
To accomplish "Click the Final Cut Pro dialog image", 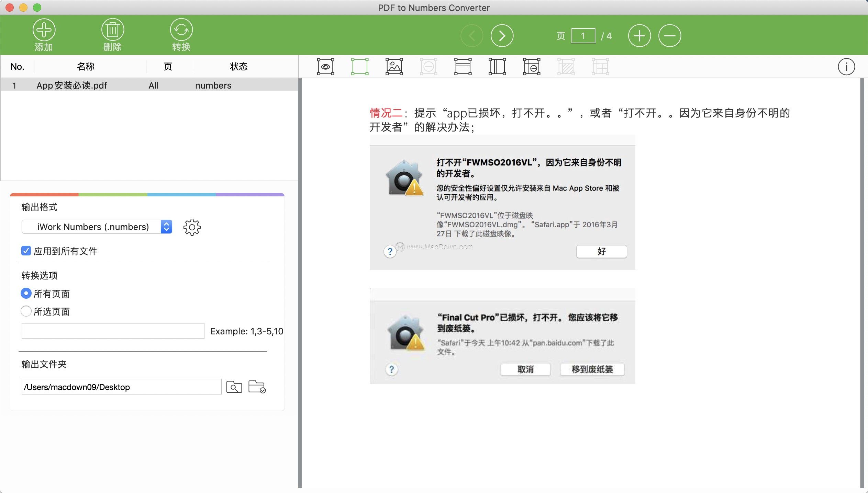I will (502, 336).
